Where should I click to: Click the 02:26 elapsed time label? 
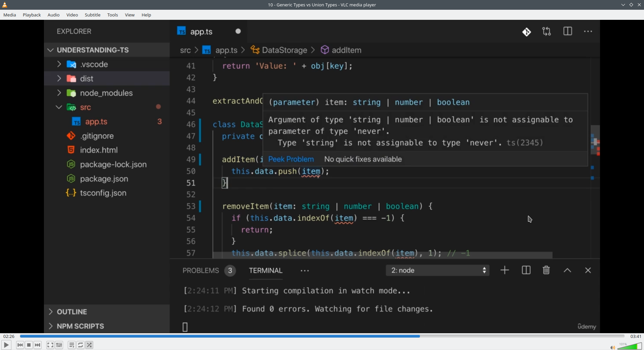[x=9, y=336]
